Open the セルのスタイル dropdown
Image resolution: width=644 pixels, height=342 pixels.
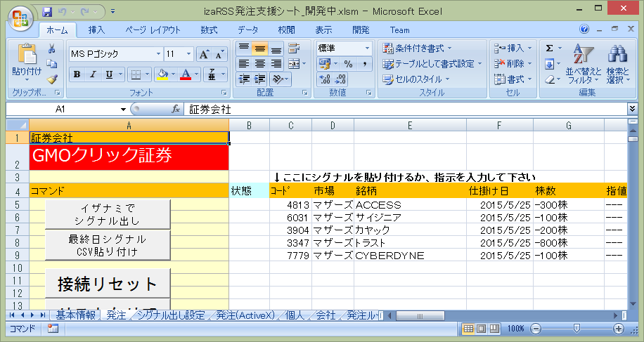416,79
